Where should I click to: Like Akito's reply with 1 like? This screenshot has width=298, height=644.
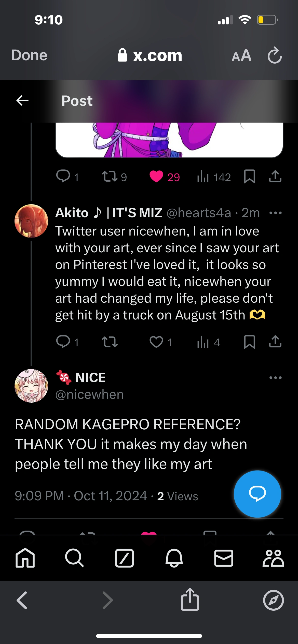pyautogui.click(x=156, y=342)
